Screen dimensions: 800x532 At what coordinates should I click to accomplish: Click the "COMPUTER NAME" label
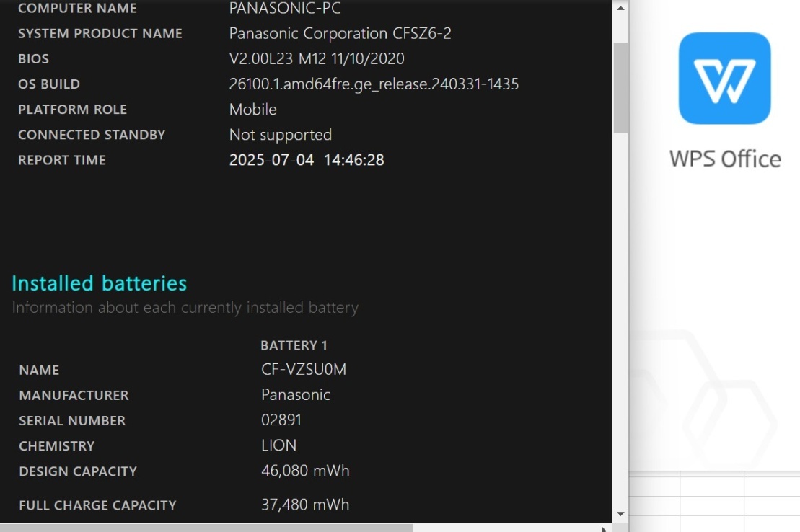pos(78,8)
